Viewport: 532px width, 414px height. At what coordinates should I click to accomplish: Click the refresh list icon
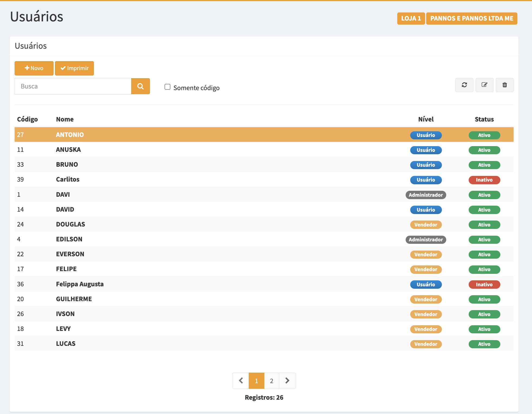tap(464, 85)
